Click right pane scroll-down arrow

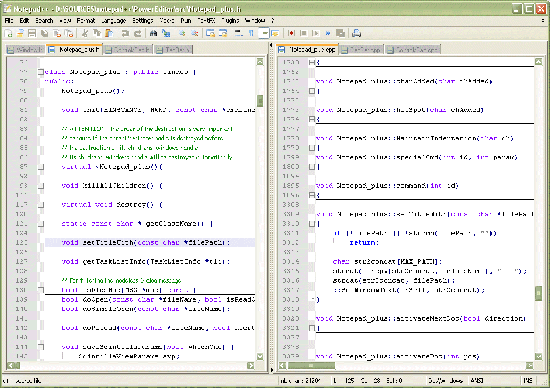click(x=538, y=356)
